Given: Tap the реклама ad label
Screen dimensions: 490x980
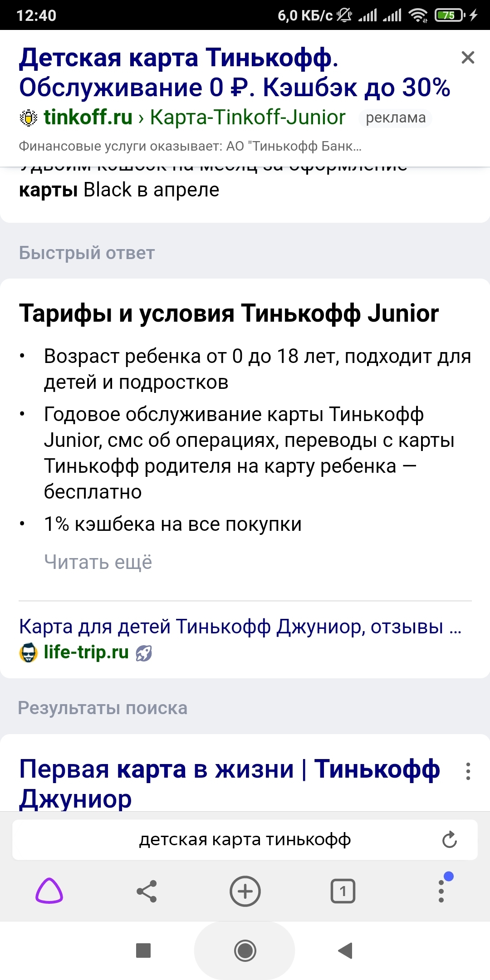Looking at the screenshot, I should pos(396,118).
